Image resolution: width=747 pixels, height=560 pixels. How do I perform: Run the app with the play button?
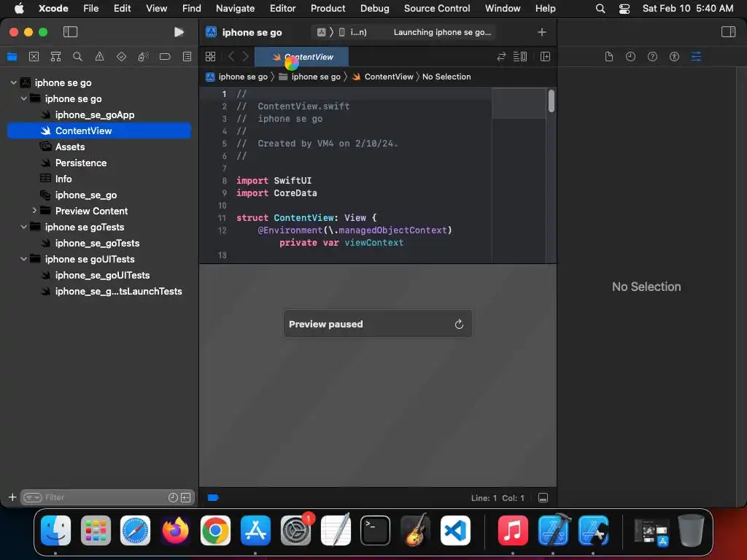click(x=179, y=32)
